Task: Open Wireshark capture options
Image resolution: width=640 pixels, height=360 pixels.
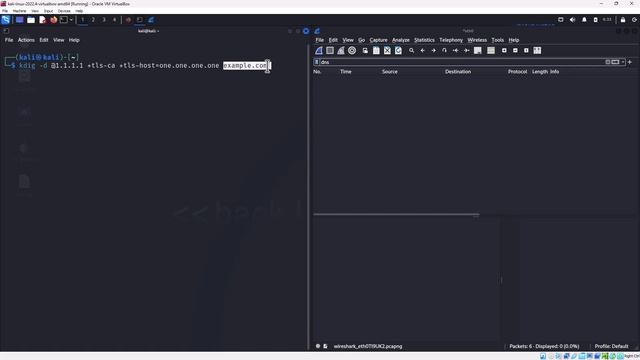Action: click(352, 51)
